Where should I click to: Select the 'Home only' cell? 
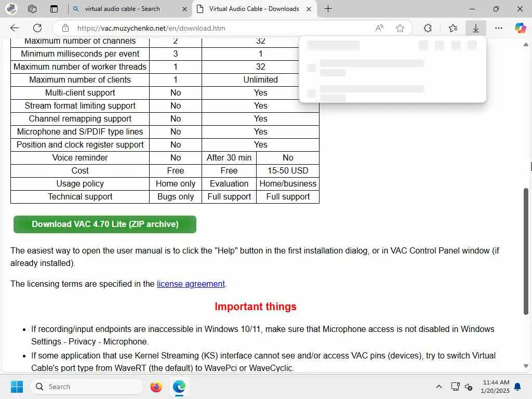pyautogui.click(x=176, y=183)
